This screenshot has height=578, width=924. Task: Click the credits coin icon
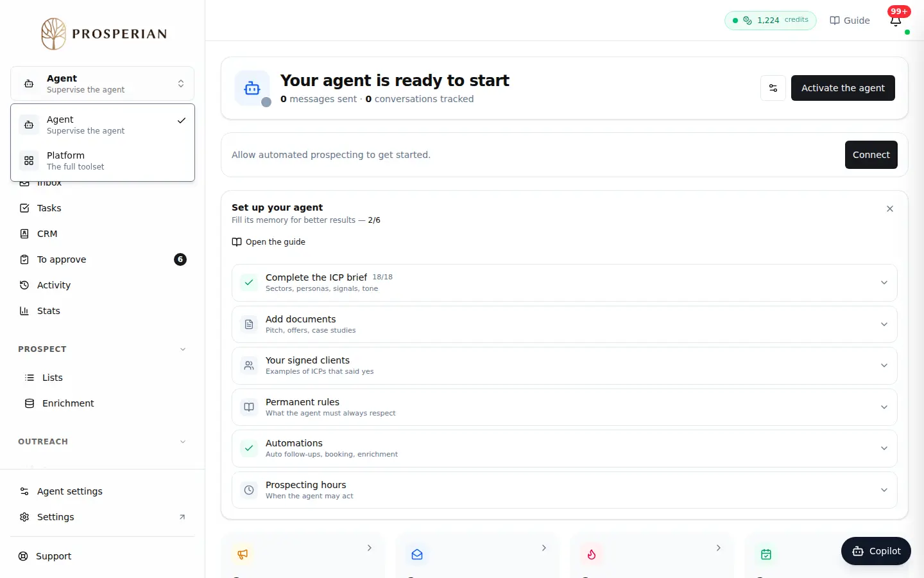tap(748, 21)
